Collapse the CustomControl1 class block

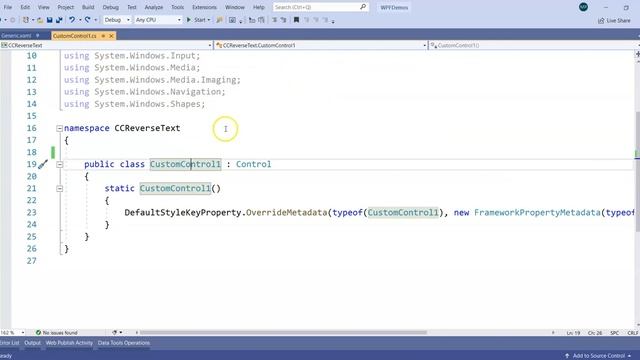[59, 164]
